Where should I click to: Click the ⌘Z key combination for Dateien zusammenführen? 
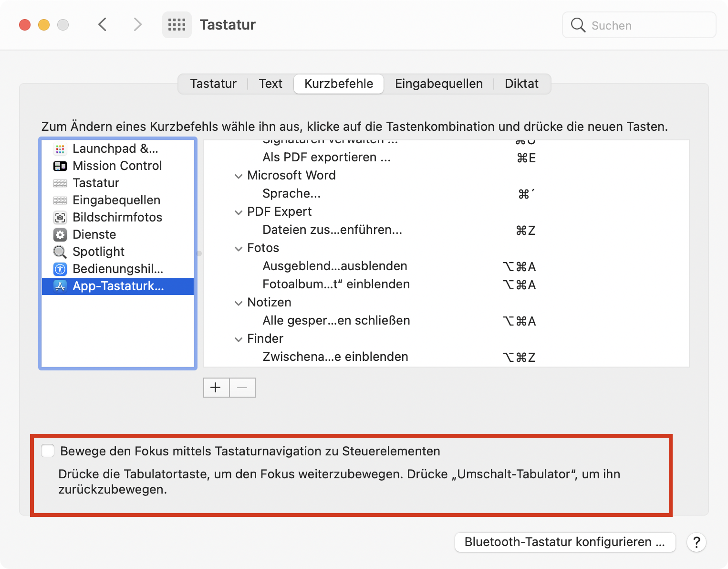526,231
